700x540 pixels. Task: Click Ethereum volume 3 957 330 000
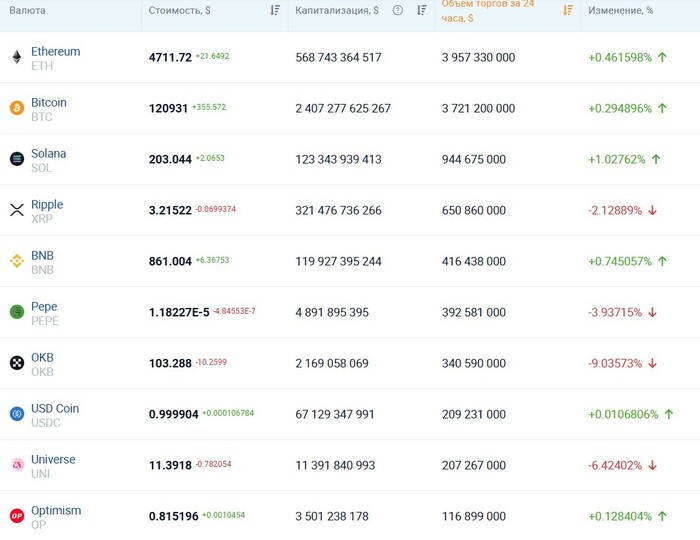point(478,57)
